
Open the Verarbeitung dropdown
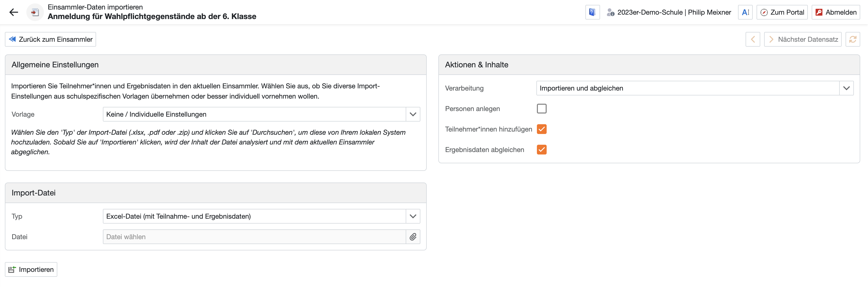[x=846, y=88]
